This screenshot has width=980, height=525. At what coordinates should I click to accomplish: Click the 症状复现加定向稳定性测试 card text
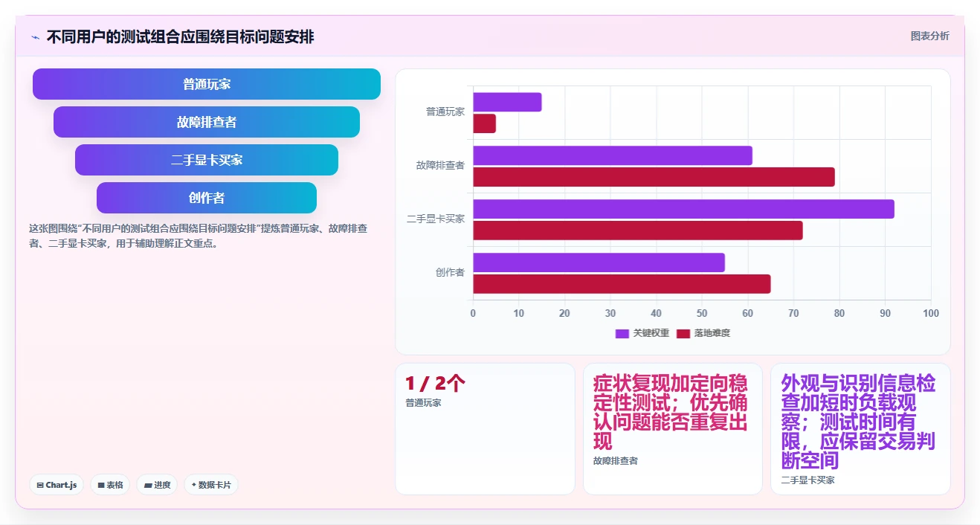tap(670, 413)
